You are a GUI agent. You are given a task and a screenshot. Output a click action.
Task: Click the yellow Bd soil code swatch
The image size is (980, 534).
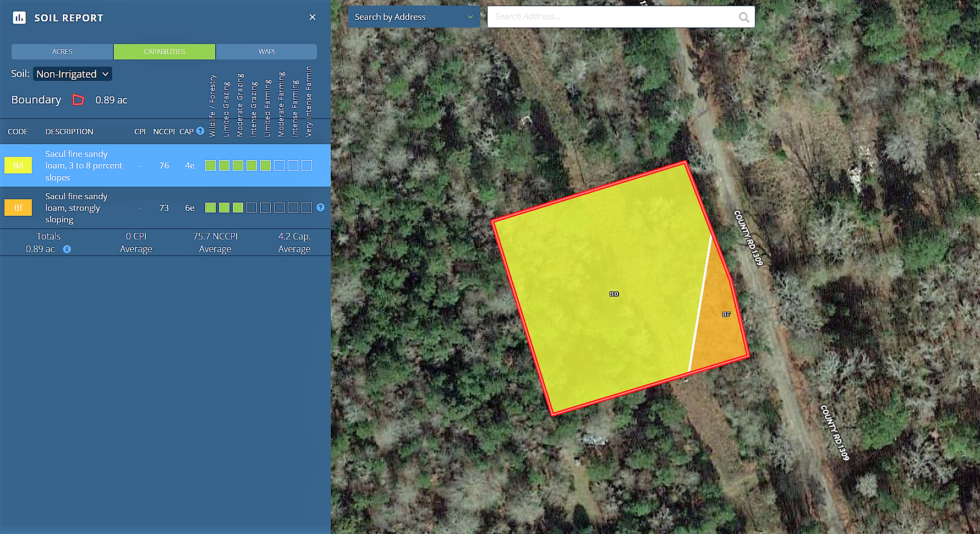(x=18, y=165)
